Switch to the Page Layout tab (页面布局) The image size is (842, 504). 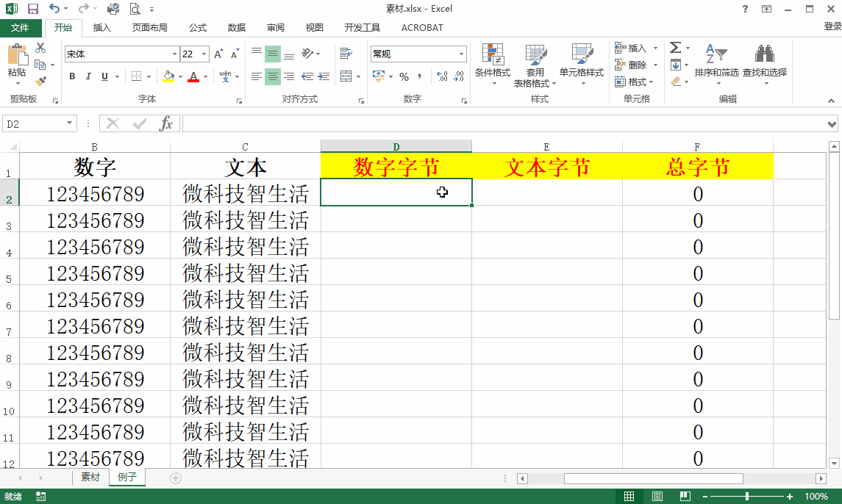coord(150,27)
